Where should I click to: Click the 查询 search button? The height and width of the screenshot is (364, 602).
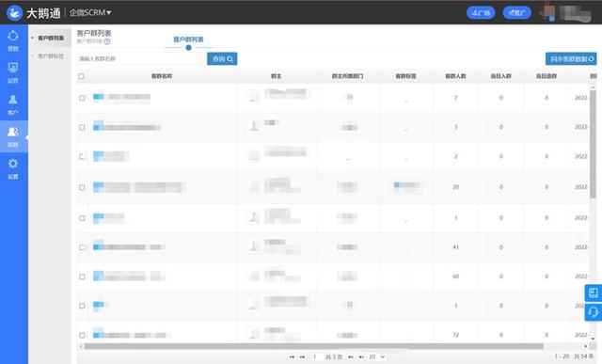pyautogui.click(x=222, y=58)
